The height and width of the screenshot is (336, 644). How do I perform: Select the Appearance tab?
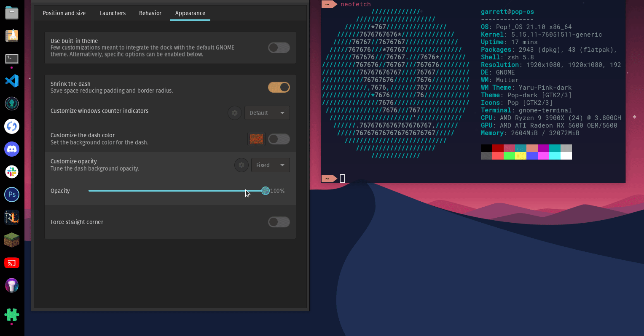pos(190,13)
